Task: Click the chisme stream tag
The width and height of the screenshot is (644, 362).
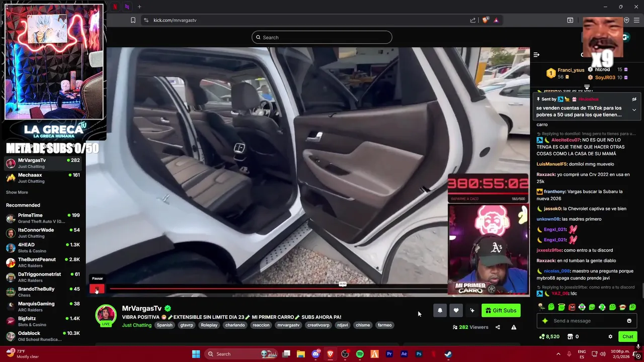Action: [363, 325]
